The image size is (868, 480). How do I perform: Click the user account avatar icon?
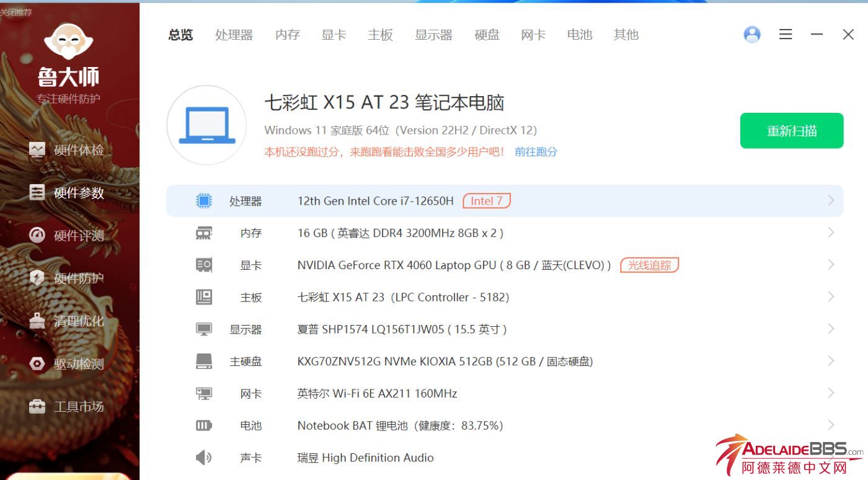point(752,35)
